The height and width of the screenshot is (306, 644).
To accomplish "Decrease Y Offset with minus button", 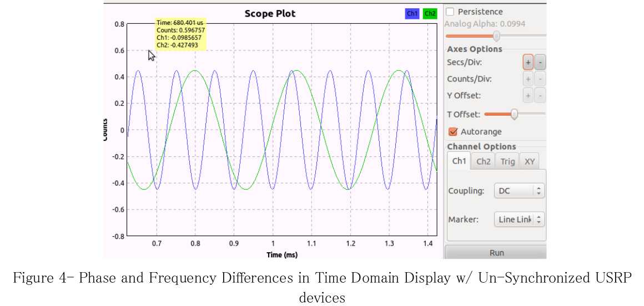I will (541, 95).
